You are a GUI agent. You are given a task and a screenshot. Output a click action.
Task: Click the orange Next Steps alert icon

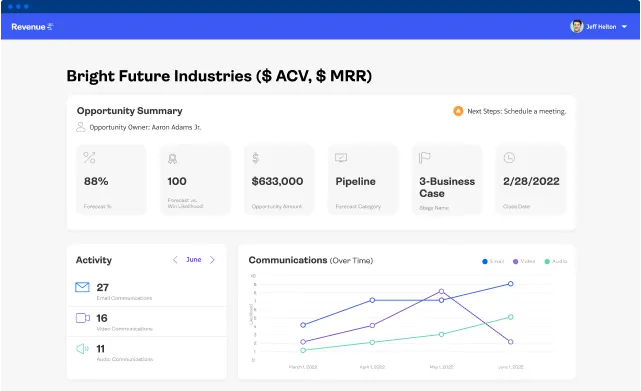point(458,111)
